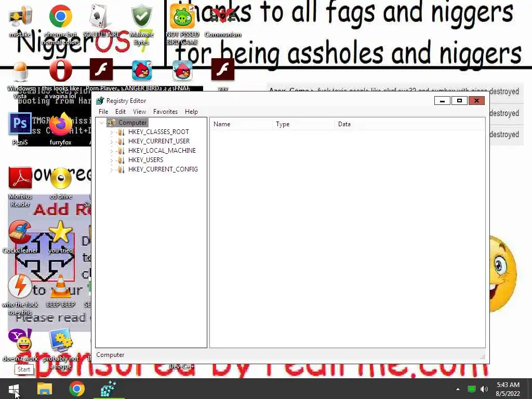
Task: Expand the HKEY_CURRENT_CONFIG key
Action: tap(111, 170)
